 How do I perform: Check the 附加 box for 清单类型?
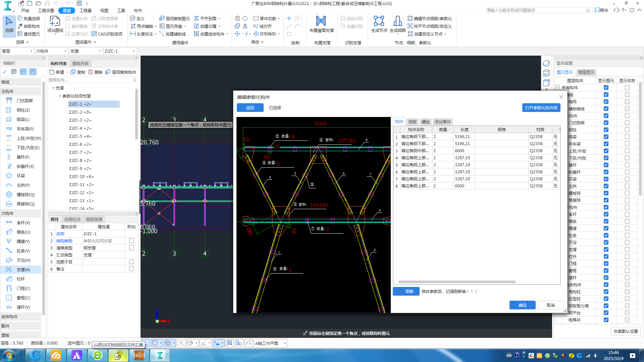pyautogui.click(x=131, y=248)
